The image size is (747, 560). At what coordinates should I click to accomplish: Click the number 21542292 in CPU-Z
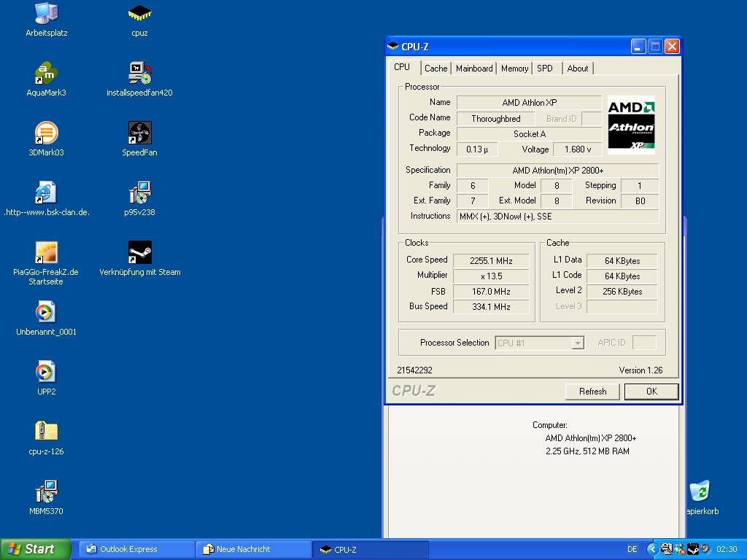coord(414,370)
